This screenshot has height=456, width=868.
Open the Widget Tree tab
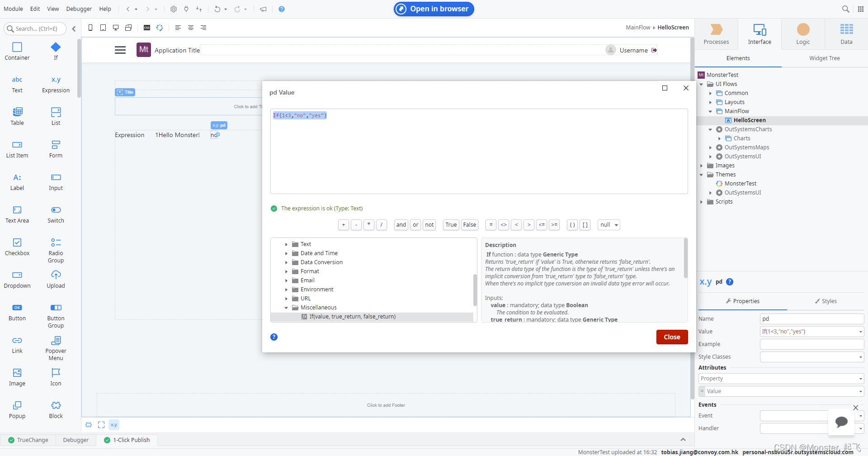click(x=825, y=58)
